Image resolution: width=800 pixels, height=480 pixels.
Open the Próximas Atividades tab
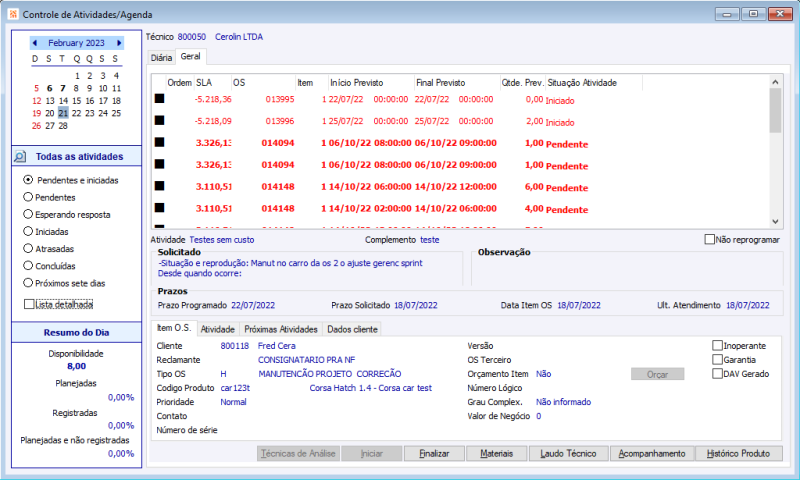tap(281, 329)
